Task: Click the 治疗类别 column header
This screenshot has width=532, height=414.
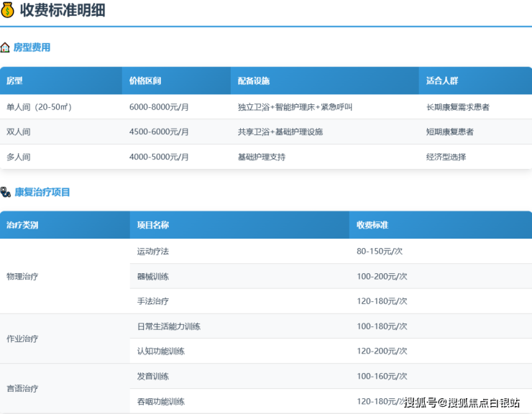Action: click(22, 225)
